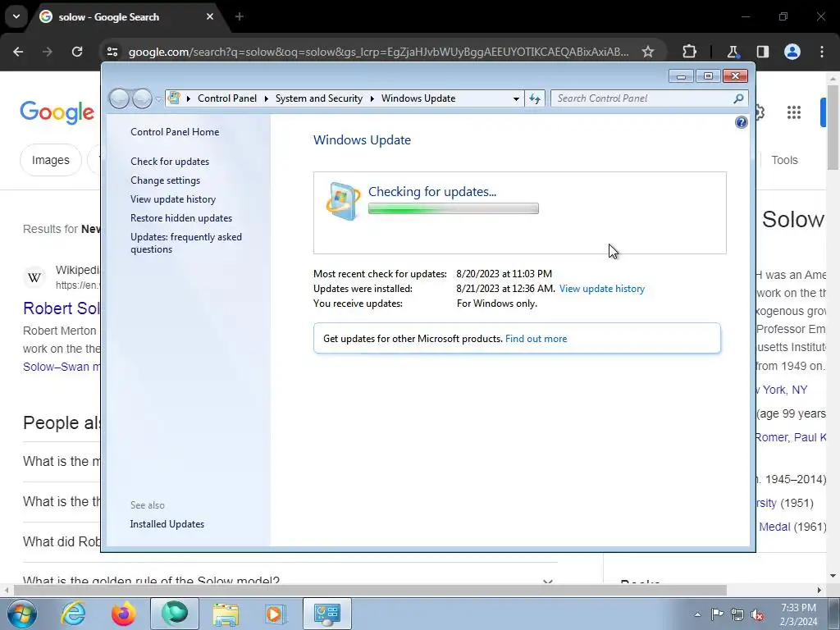This screenshot has height=630, width=840.
Task: Click the System and Security breadcrumb
Action: pyautogui.click(x=319, y=98)
